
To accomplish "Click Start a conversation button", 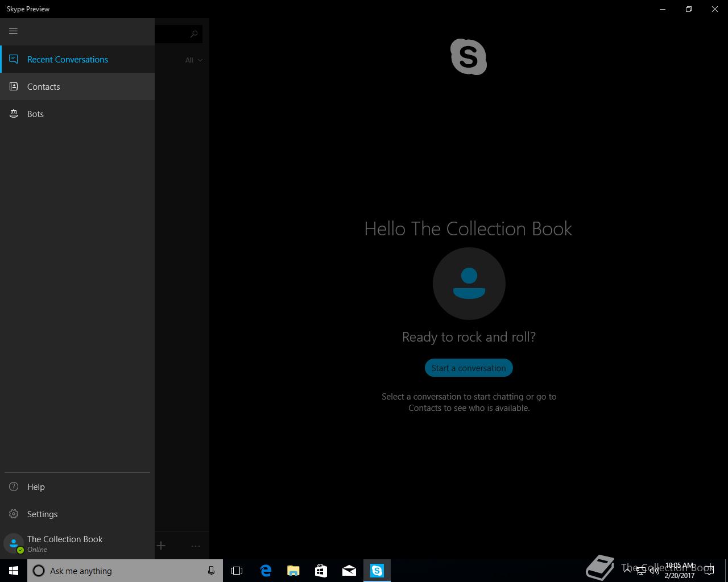I will [469, 368].
